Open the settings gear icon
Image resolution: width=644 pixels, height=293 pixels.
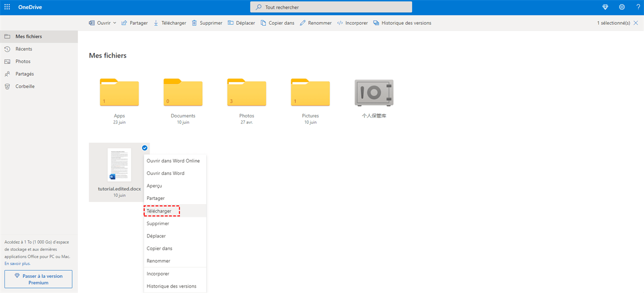[622, 7]
